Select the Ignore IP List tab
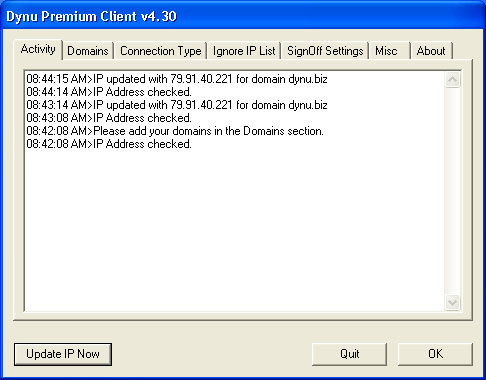The image size is (486, 380). click(x=244, y=51)
